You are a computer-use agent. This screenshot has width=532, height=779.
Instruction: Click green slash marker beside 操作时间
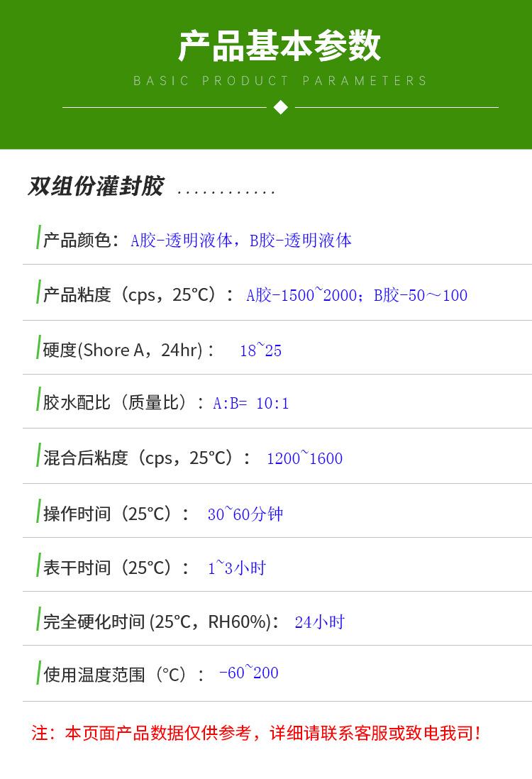point(38,510)
